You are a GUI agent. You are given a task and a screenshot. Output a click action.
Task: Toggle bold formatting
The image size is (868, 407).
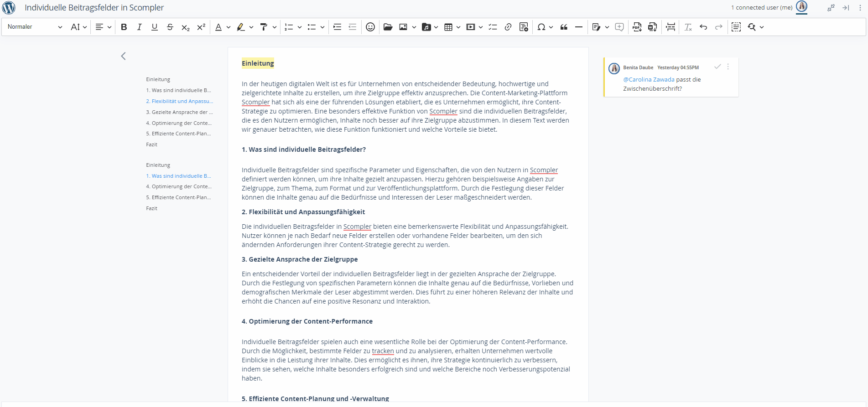coord(124,27)
